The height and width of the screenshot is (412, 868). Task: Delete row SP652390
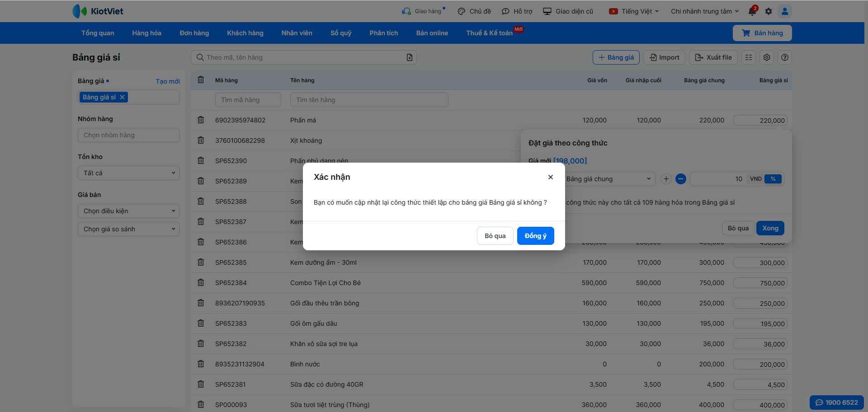coord(201,160)
